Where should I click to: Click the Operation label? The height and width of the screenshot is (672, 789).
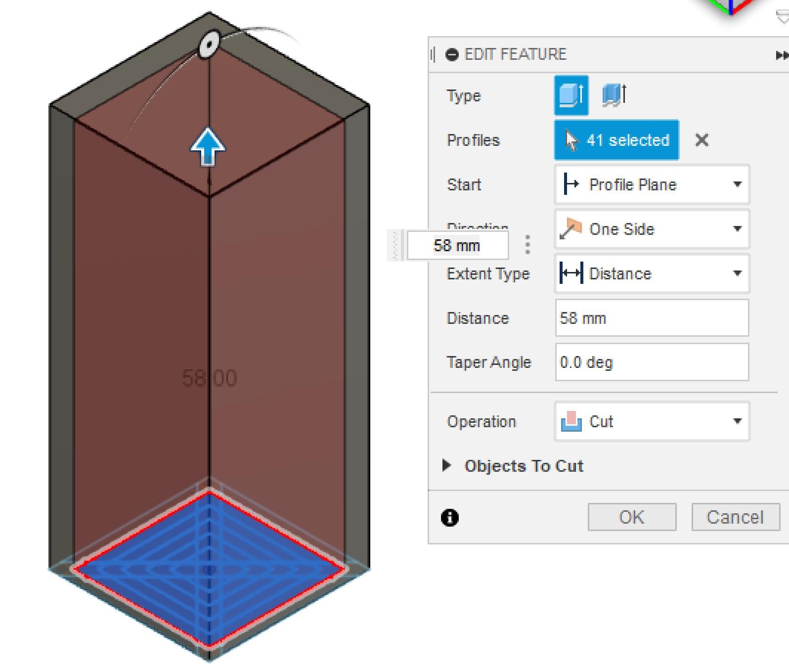482,421
